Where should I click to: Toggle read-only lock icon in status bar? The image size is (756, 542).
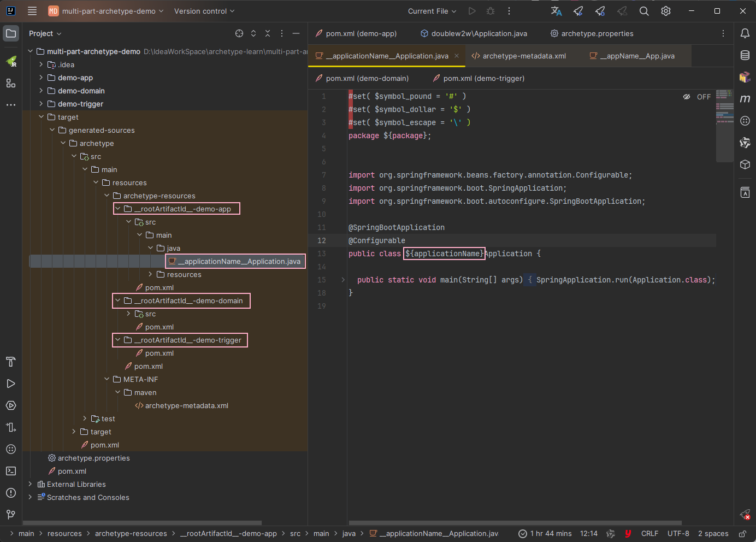coord(742,534)
